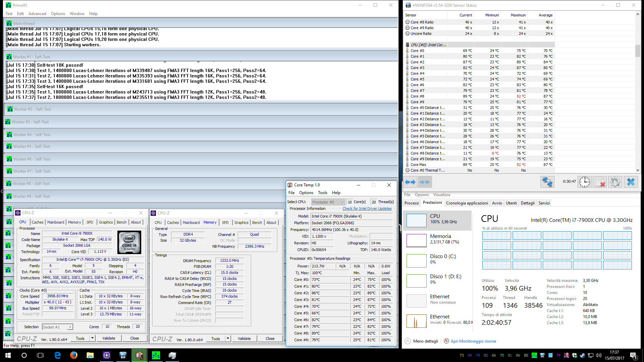Click Tools button in left CPU-Z

pyautogui.click(x=80, y=338)
